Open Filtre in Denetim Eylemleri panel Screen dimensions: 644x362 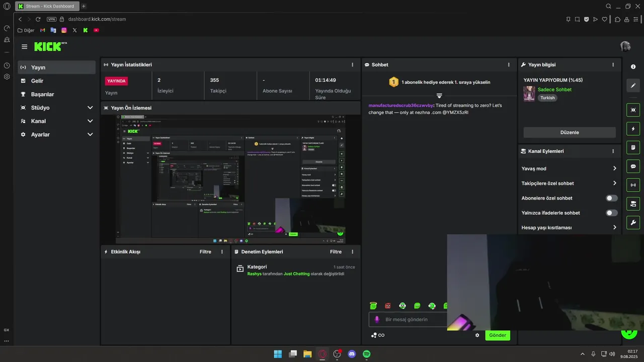(336, 252)
